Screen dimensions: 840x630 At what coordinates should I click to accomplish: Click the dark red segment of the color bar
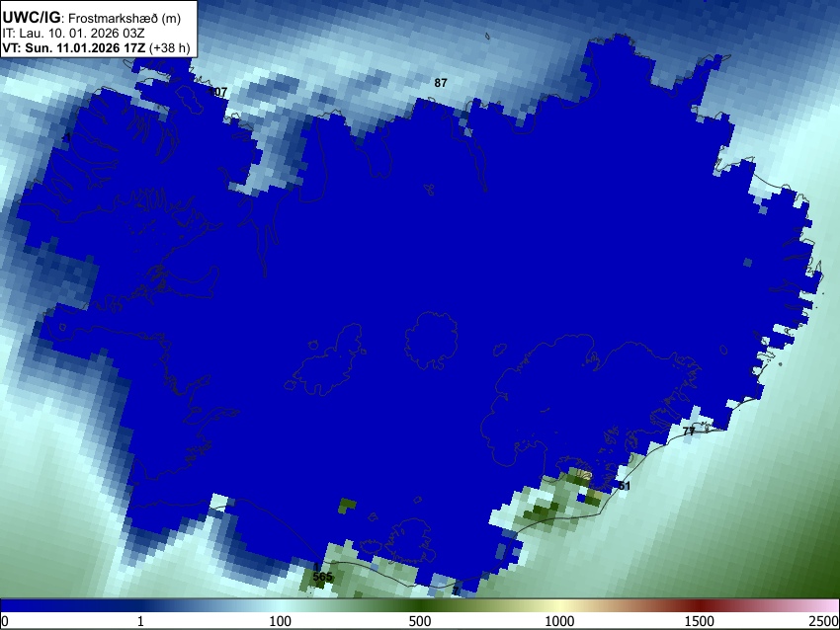point(700,605)
